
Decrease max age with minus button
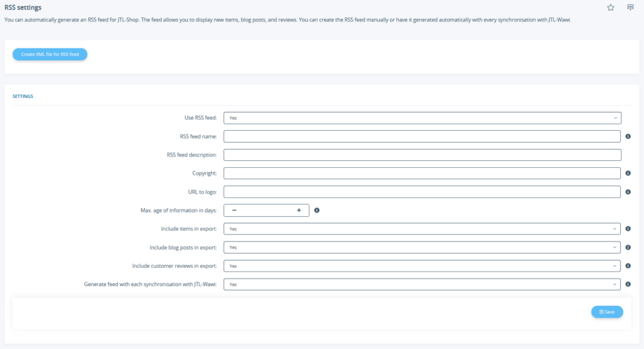coord(234,210)
